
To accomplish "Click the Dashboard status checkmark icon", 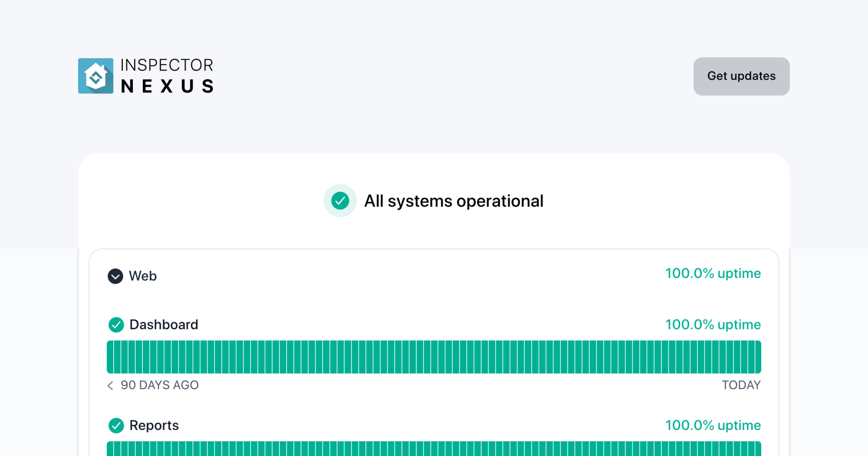I will [x=116, y=325].
